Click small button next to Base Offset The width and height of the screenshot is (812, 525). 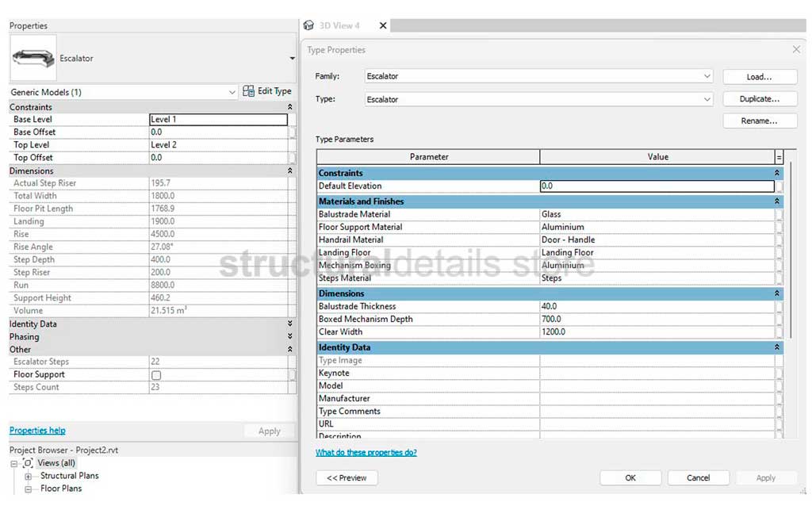(293, 132)
